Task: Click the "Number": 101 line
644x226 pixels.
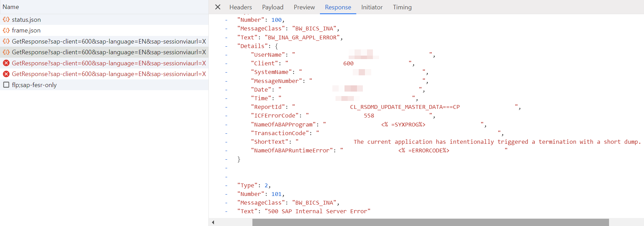Action: click(261, 194)
